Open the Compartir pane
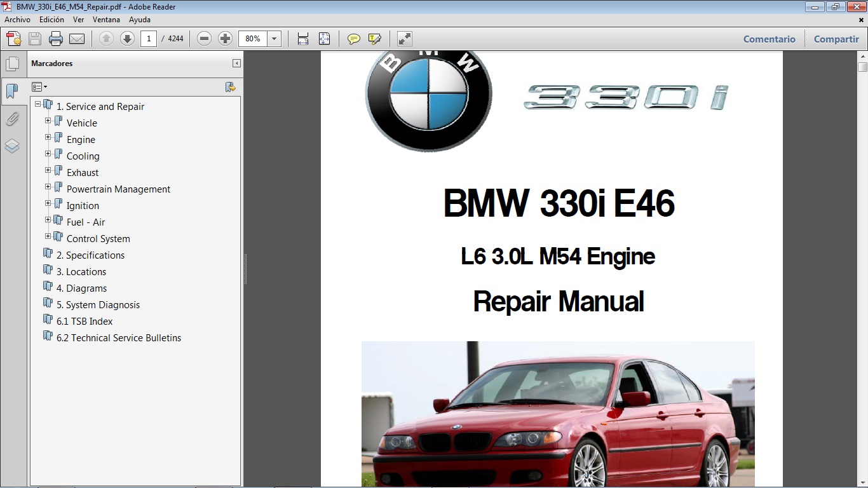 [x=836, y=39]
